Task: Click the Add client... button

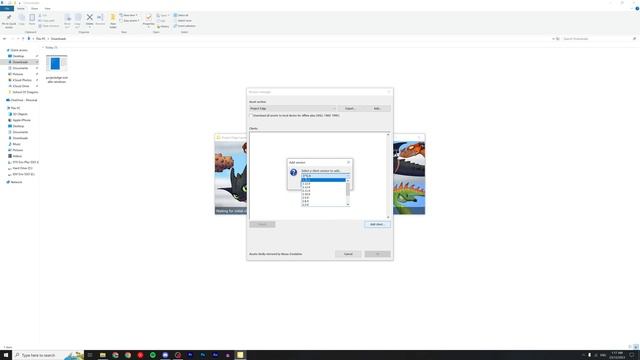Action: coord(377,224)
